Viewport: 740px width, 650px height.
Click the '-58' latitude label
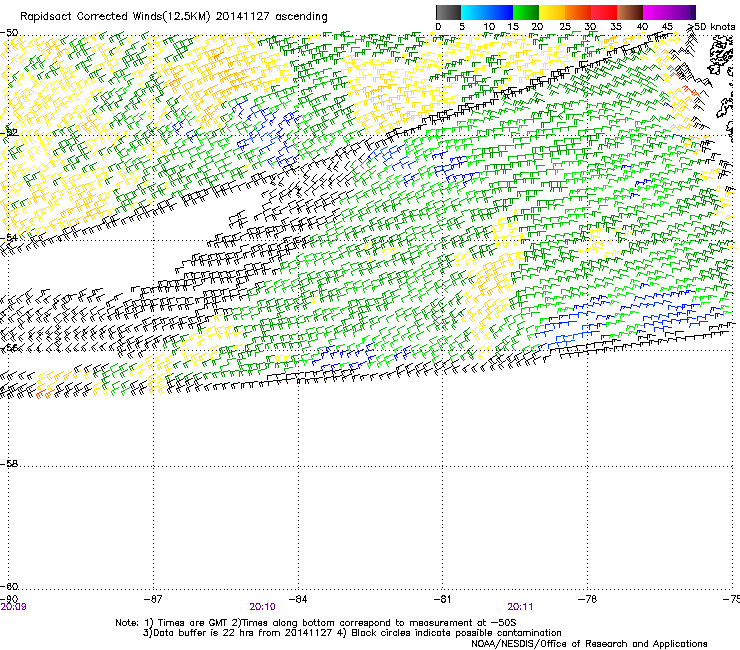9,464
